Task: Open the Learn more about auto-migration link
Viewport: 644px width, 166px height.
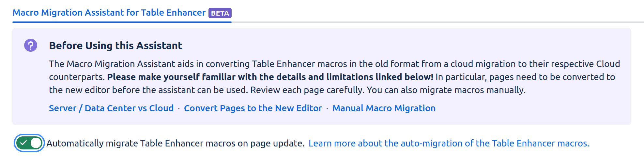Action: 449,143
